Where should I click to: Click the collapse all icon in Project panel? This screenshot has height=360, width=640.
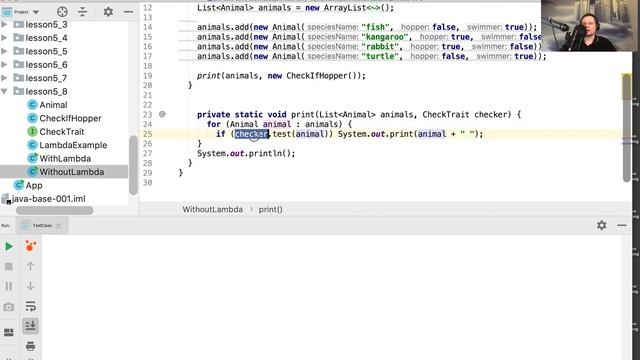(x=82, y=12)
